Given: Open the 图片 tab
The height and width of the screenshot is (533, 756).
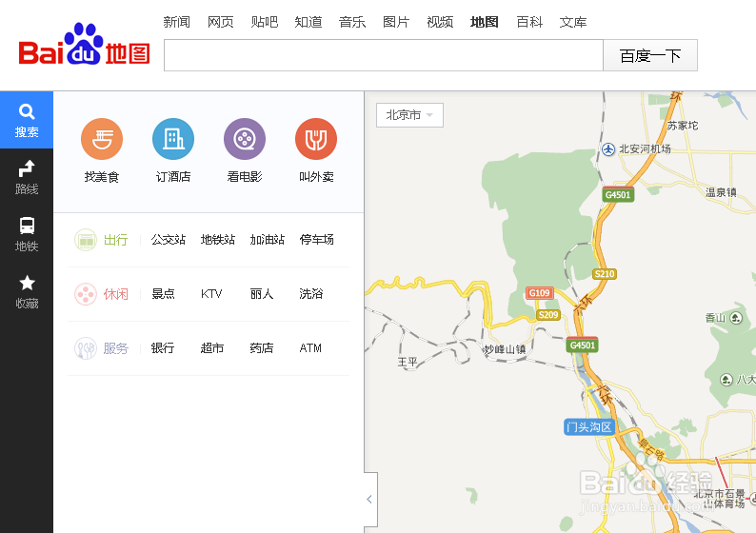Looking at the screenshot, I should coord(396,22).
